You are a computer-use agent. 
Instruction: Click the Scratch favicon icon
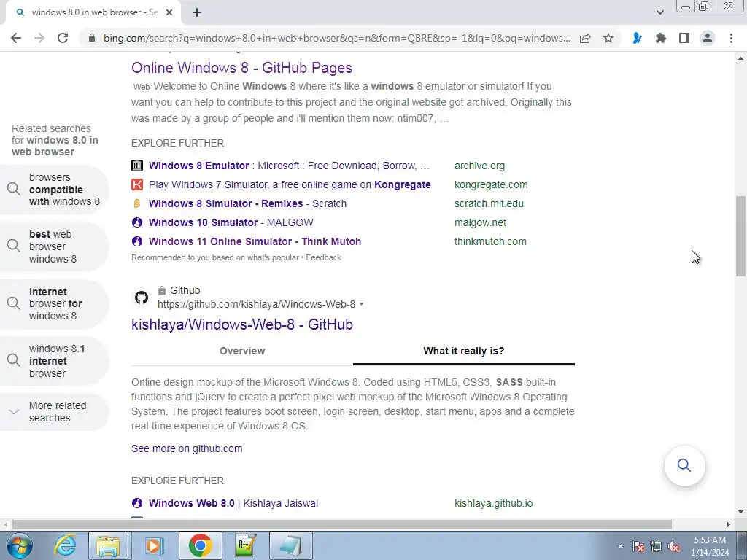pos(137,203)
